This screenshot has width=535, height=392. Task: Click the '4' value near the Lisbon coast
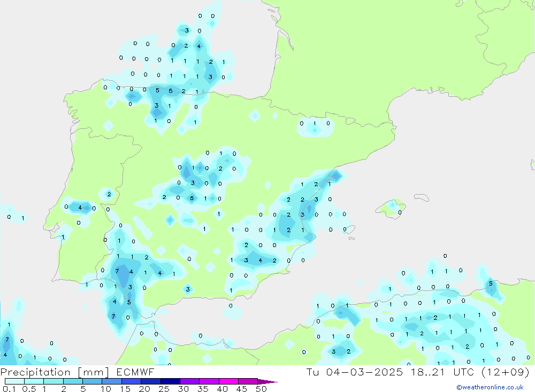[x=80, y=207]
